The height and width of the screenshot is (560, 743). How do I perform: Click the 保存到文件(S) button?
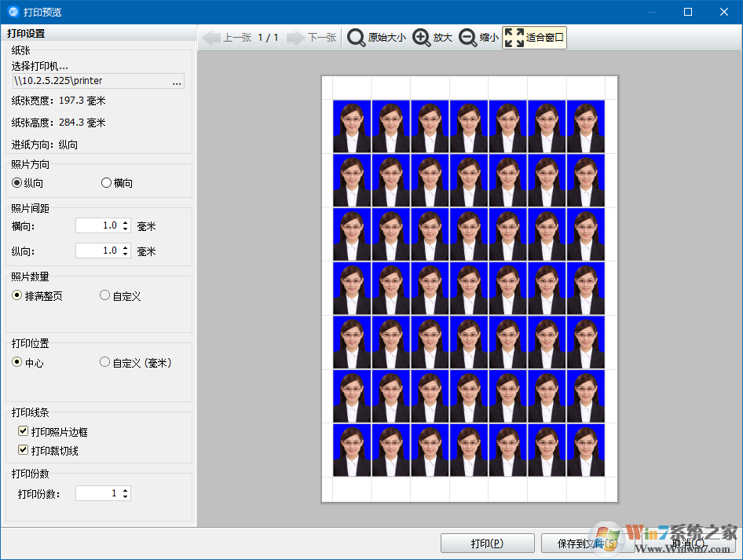tap(588, 544)
